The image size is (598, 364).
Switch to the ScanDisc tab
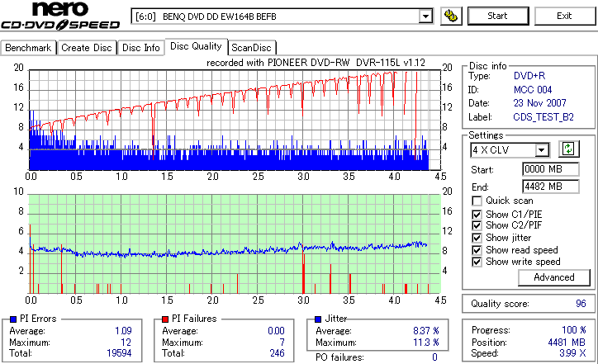[x=252, y=48]
